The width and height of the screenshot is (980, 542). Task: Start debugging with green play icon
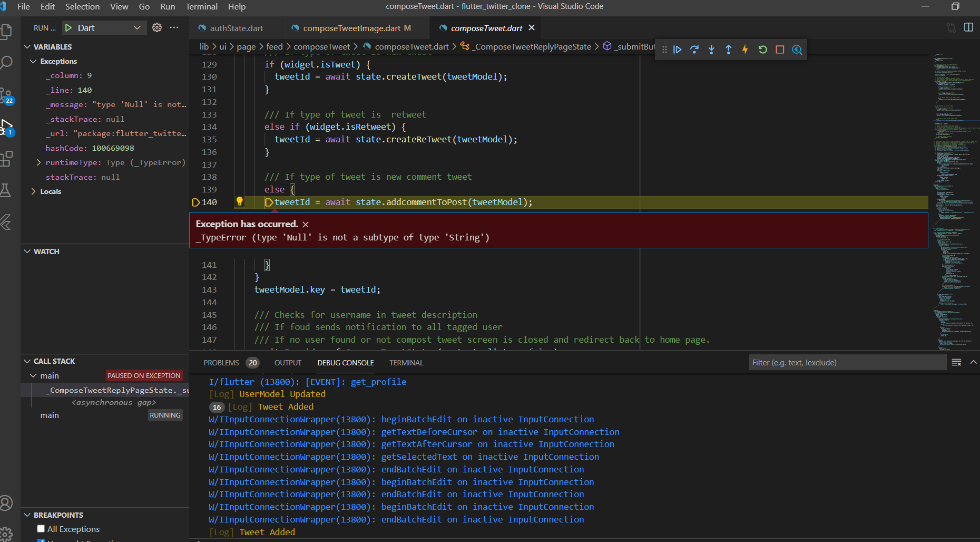point(68,27)
